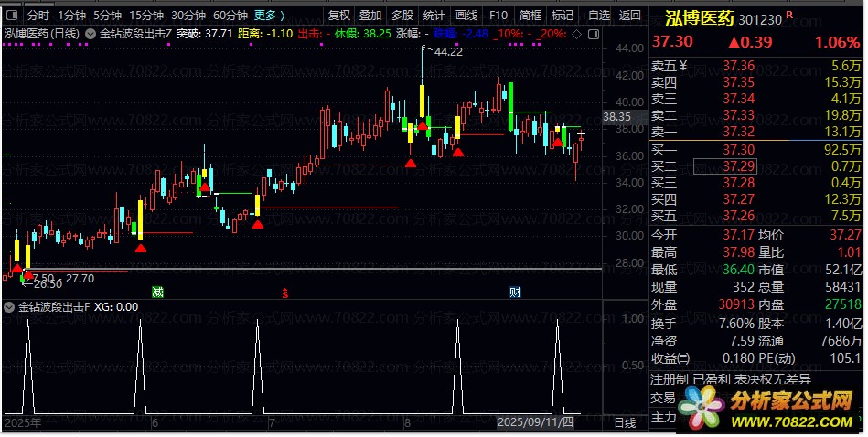Click the 泓博医药(日线) chart title
868x437 pixels.
[42, 34]
